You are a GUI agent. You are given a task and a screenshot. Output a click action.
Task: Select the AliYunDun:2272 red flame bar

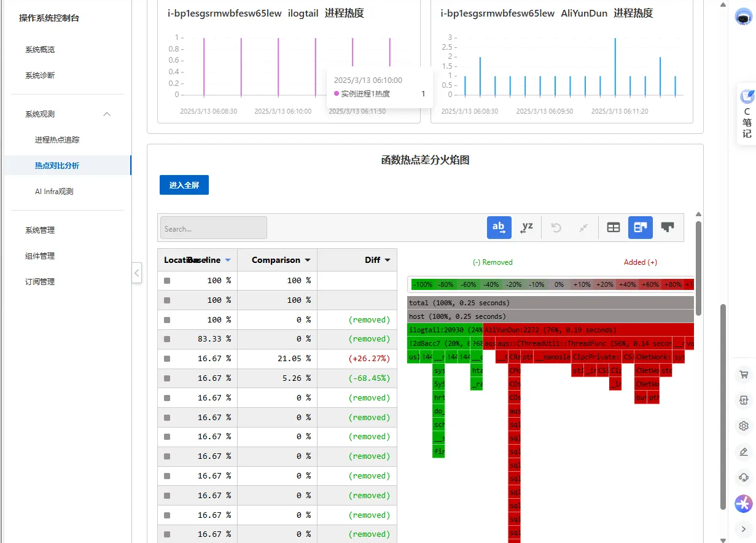(588, 330)
